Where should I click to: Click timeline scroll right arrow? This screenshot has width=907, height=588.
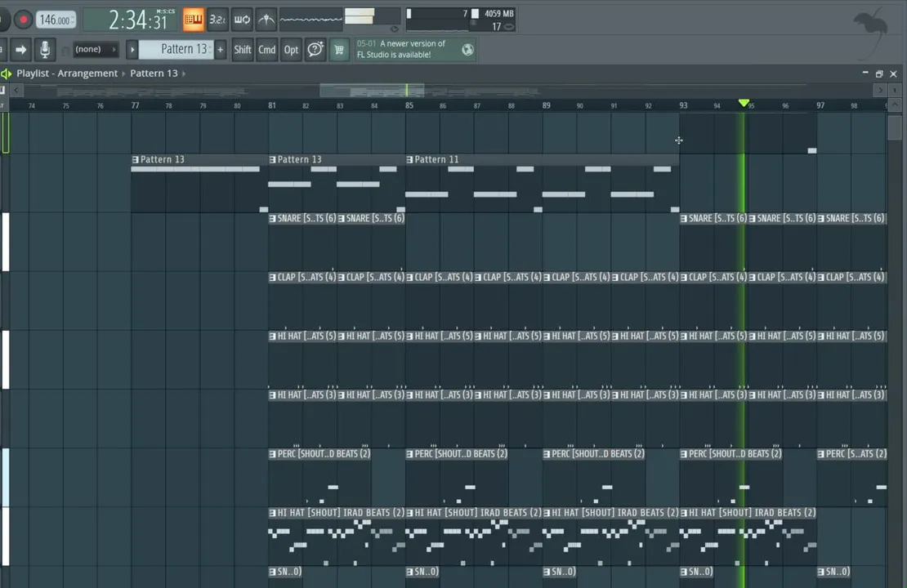coord(880,90)
